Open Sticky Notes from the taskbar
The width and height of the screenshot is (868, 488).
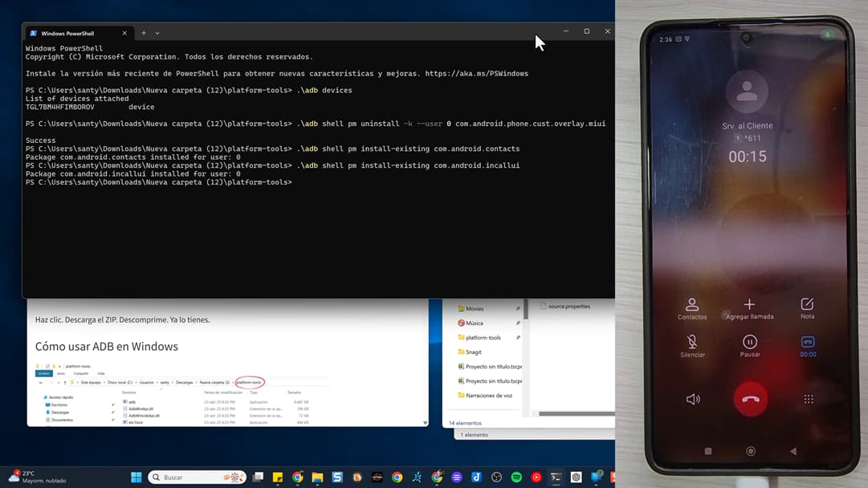pyautogui.click(x=278, y=478)
